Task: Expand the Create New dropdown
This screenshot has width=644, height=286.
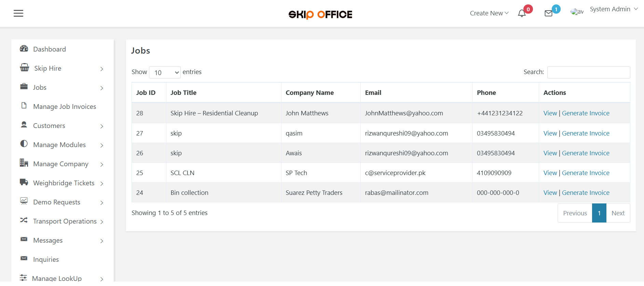Action: (489, 13)
